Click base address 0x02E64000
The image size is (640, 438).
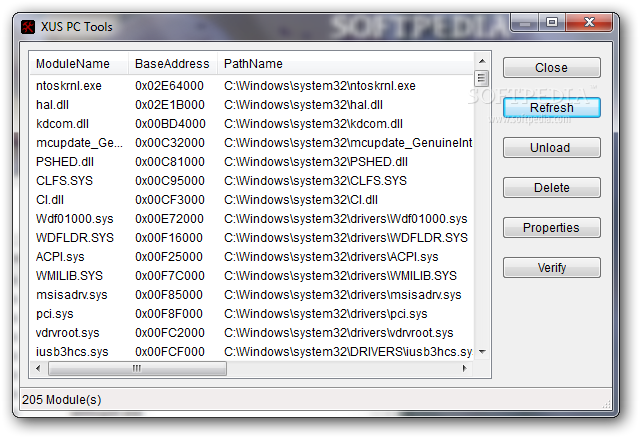(x=169, y=86)
